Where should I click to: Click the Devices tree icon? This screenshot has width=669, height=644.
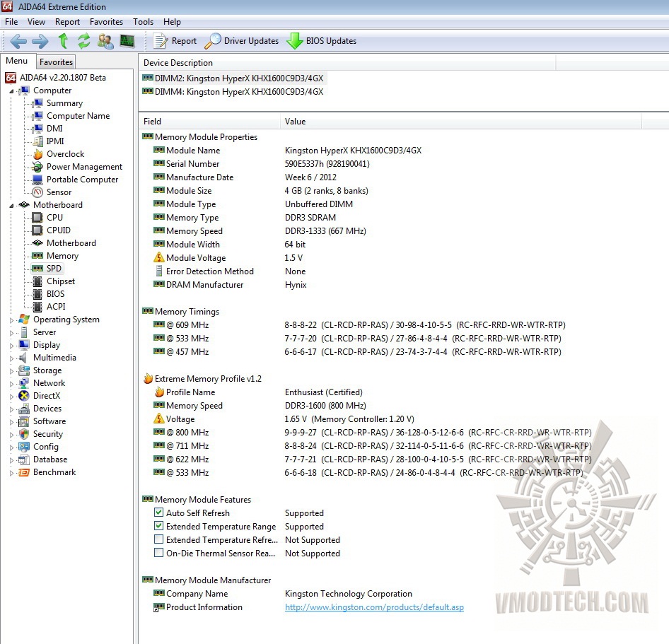point(24,409)
